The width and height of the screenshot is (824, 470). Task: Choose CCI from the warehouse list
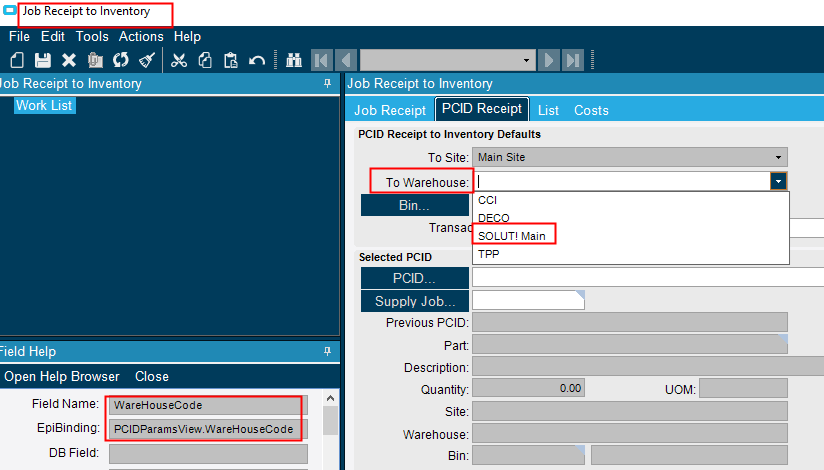[631, 200]
